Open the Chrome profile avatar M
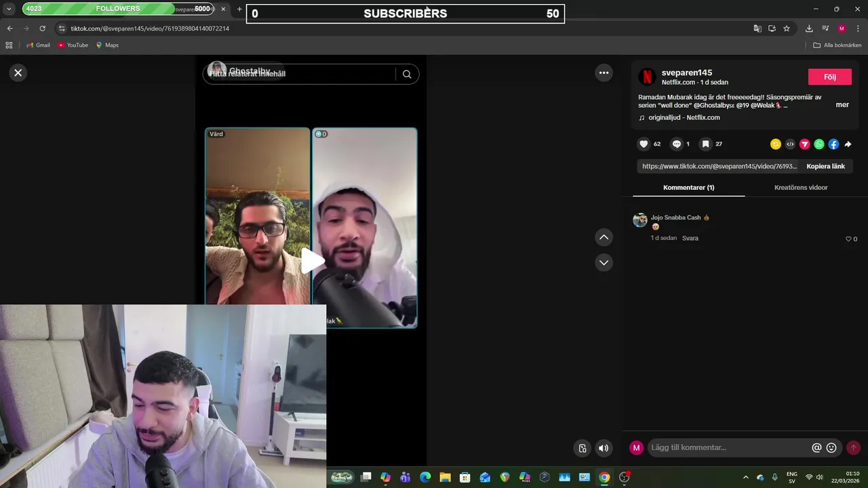The image size is (868, 488). pos(842,28)
